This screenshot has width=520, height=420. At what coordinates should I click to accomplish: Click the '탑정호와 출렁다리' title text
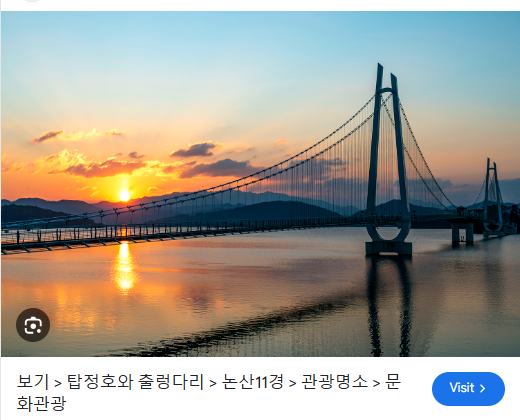pos(135,382)
